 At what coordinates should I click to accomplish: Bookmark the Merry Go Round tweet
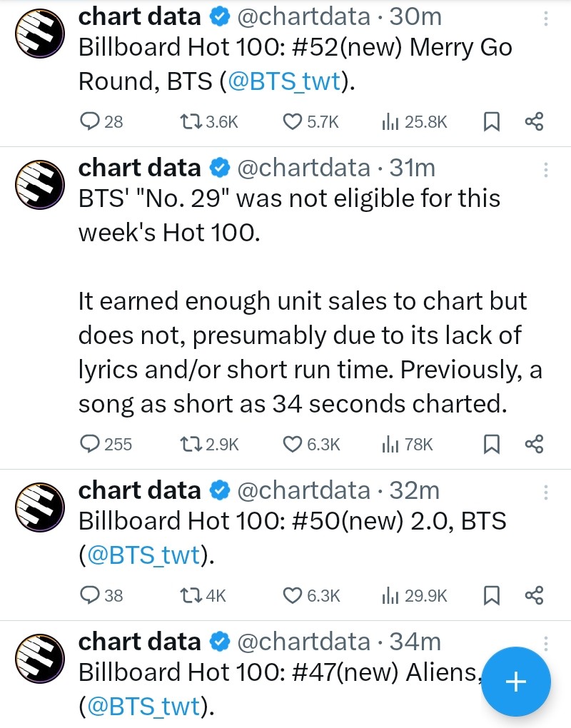click(x=491, y=122)
